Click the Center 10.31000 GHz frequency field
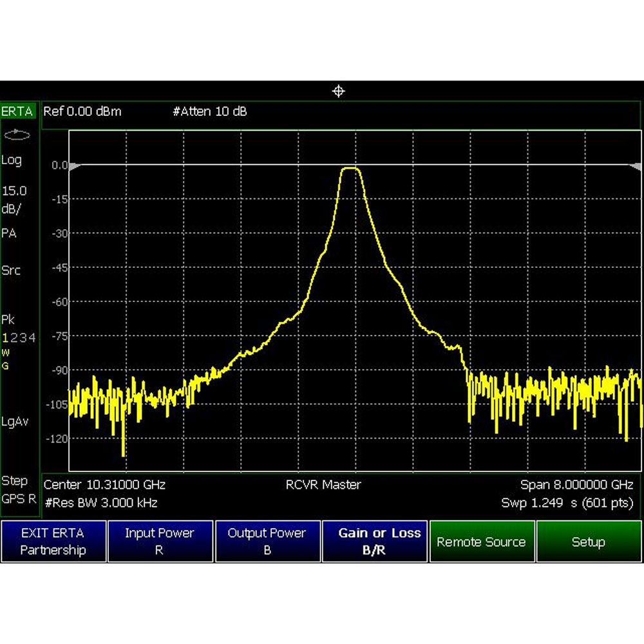644x644 pixels. point(104,484)
